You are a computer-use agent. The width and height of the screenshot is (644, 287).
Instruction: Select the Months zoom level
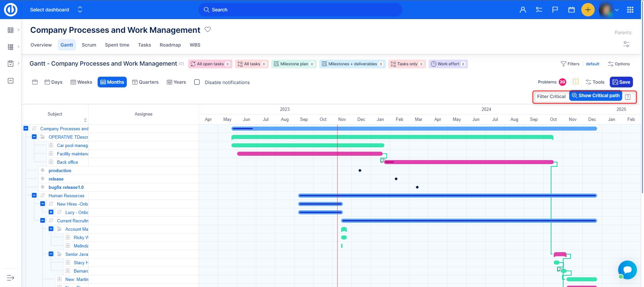[112, 82]
